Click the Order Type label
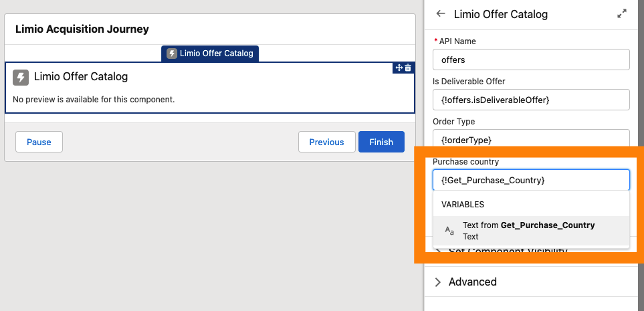This screenshot has width=644, height=311. click(454, 122)
